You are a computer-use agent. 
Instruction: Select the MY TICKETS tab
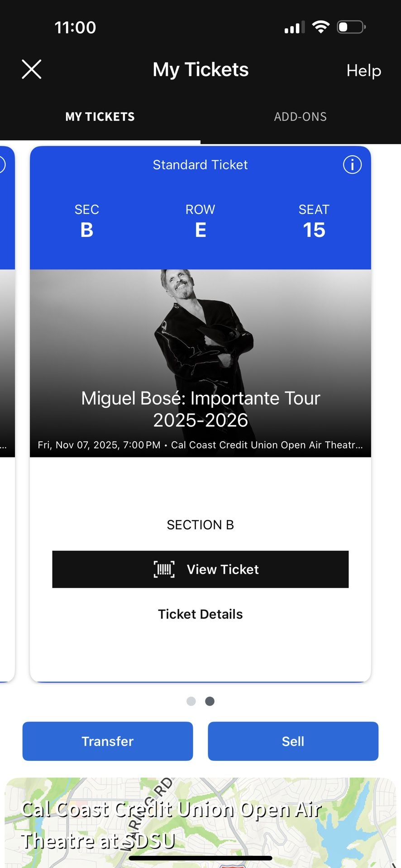coord(100,117)
